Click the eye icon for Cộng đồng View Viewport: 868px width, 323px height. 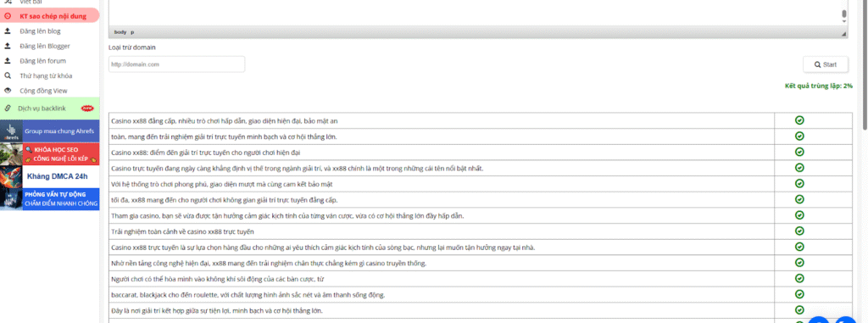pos(8,91)
